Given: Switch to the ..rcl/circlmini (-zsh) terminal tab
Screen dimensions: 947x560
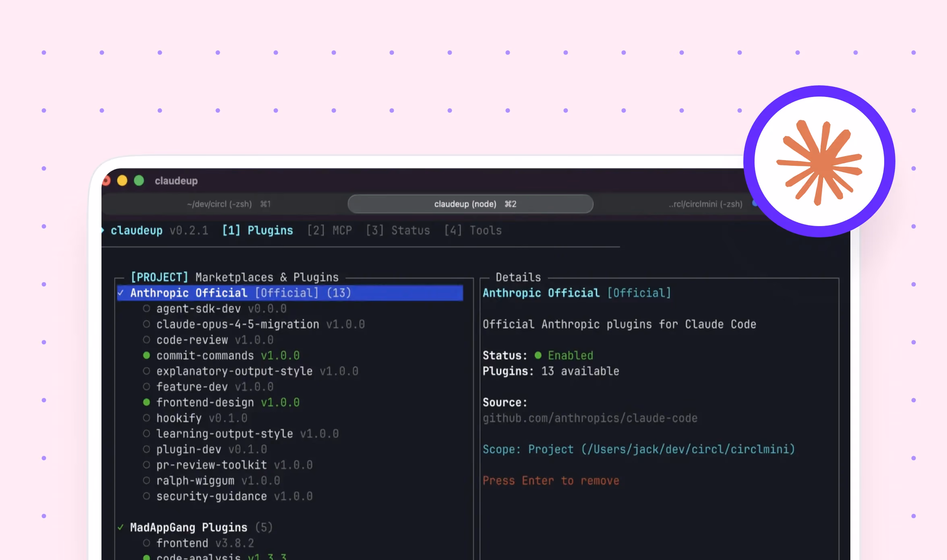Looking at the screenshot, I should pos(705,204).
